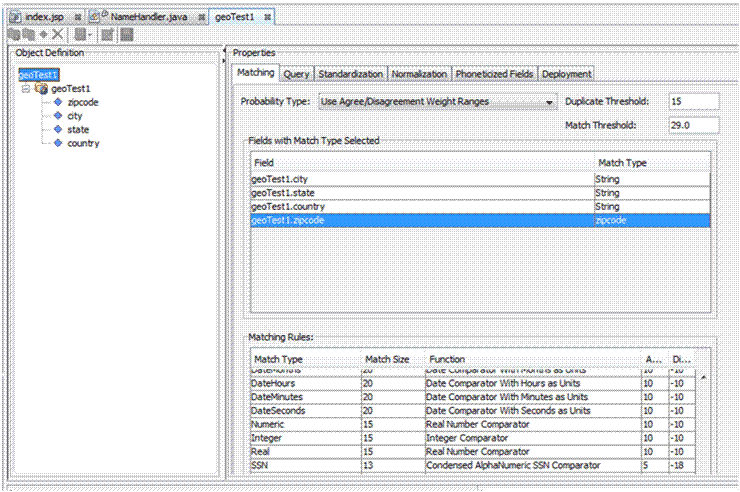Click the diamond icon beside country

[x=58, y=143]
